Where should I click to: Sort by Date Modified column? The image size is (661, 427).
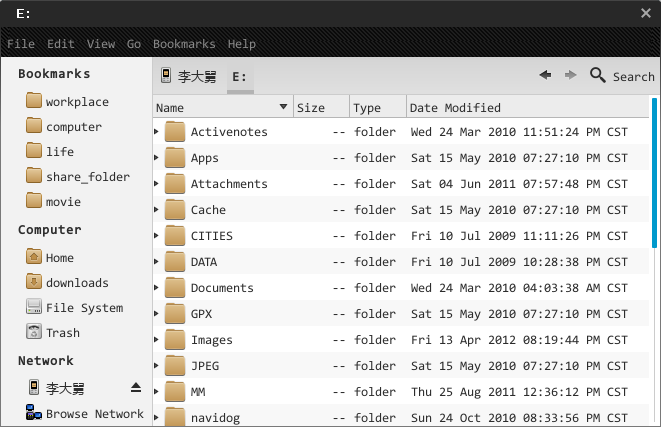point(455,108)
